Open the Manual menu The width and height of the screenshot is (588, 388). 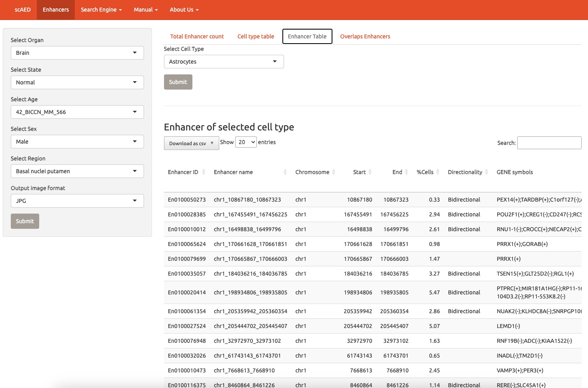click(x=146, y=10)
